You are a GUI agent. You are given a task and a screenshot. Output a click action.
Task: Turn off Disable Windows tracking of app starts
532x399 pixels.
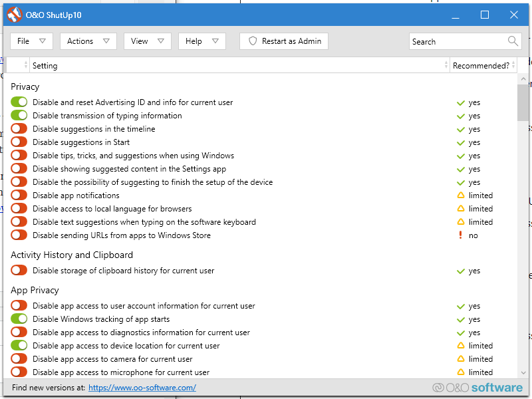[x=19, y=319]
